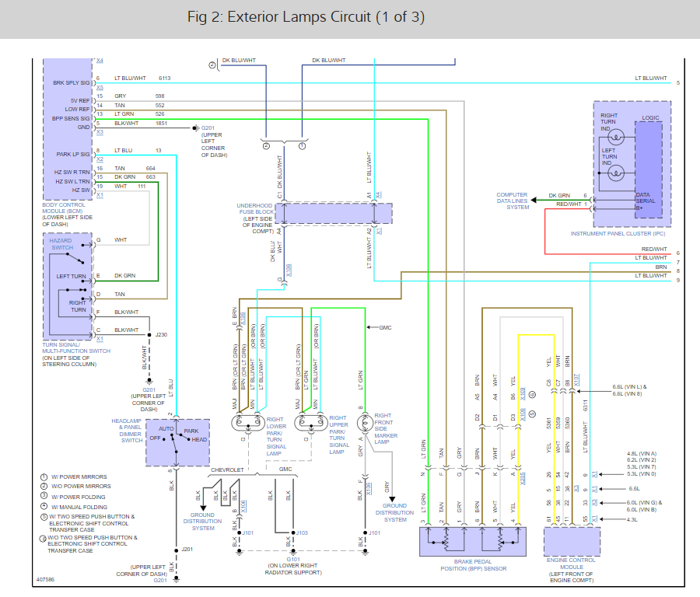The height and width of the screenshot is (597, 700).
Task: Click the BLK/WHT 1851 wire label
Action: pos(141,123)
